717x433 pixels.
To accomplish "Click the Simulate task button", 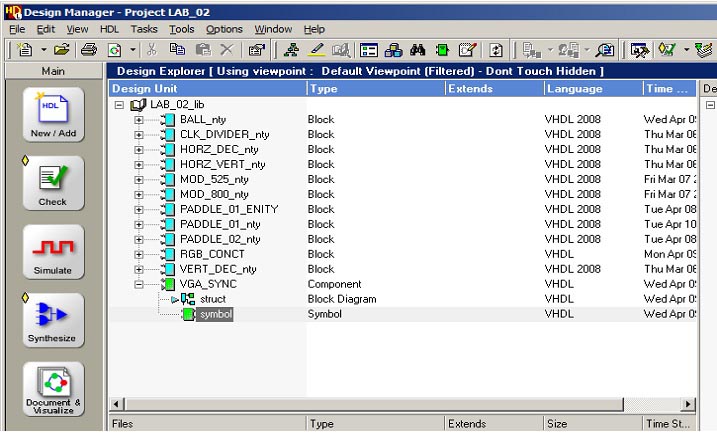I will [x=54, y=251].
